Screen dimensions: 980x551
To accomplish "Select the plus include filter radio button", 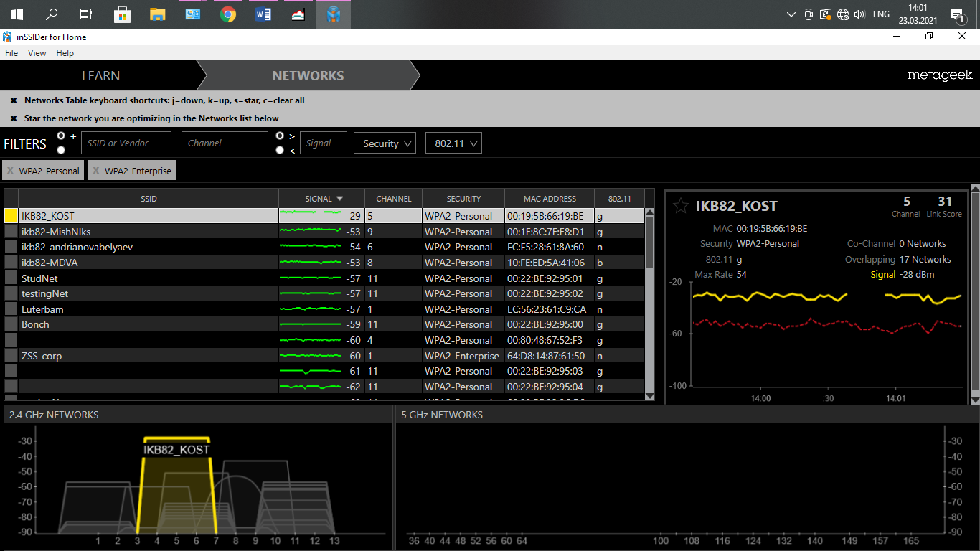I will pos(61,136).
